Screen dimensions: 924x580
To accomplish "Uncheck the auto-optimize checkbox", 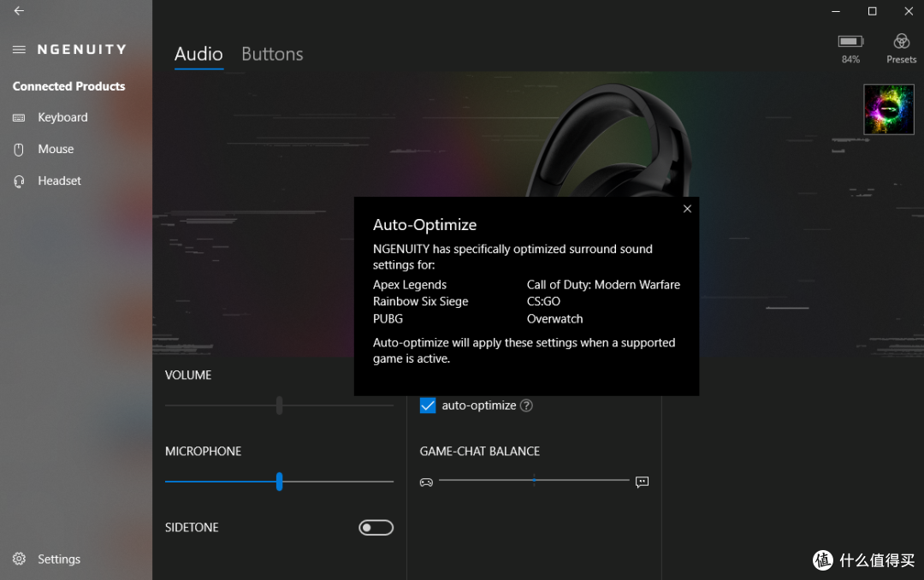I will pyautogui.click(x=428, y=405).
